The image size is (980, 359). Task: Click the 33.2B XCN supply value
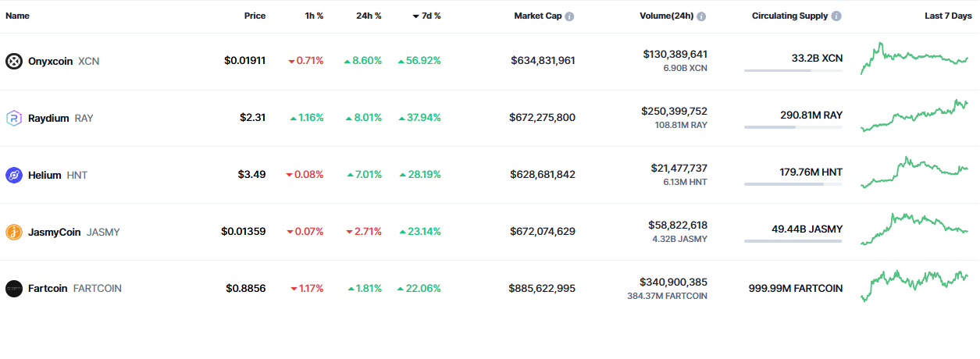pos(817,59)
